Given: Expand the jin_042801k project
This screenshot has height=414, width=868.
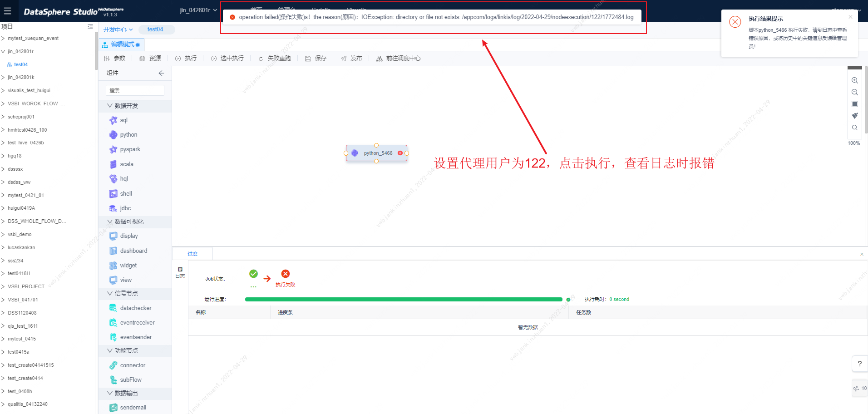Looking at the screenshot, I should tap(3, 78).
